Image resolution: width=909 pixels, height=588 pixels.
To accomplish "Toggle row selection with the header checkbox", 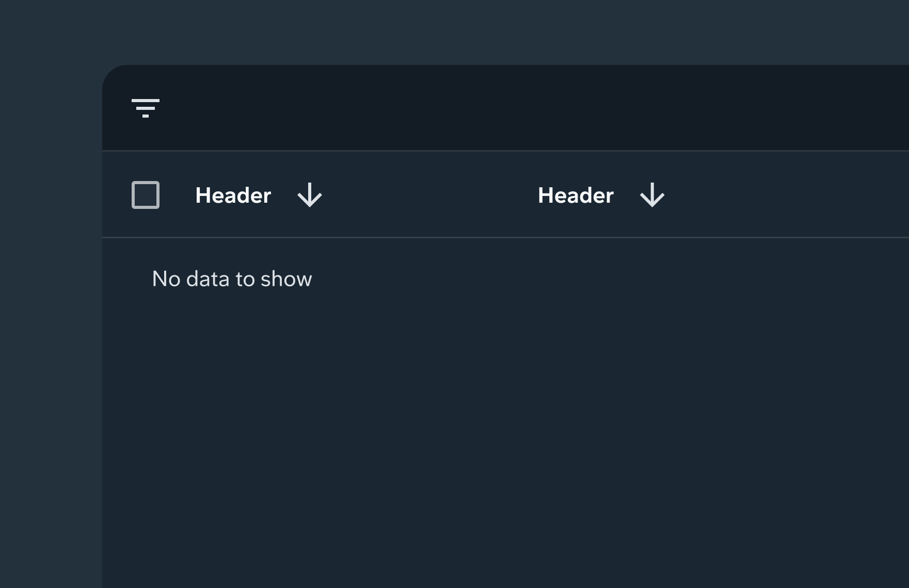I will pyautogui.click(x=146, y=195).
